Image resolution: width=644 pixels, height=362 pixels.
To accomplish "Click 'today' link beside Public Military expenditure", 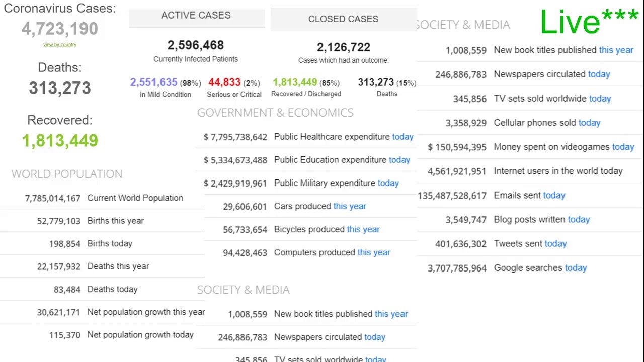I will coord(388,183).
